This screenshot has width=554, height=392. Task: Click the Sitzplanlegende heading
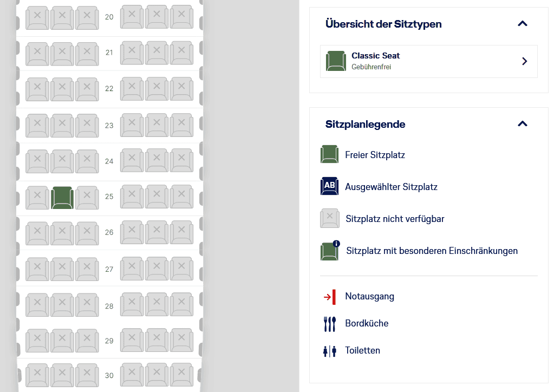pyautogui.click(x=365, y=124)
